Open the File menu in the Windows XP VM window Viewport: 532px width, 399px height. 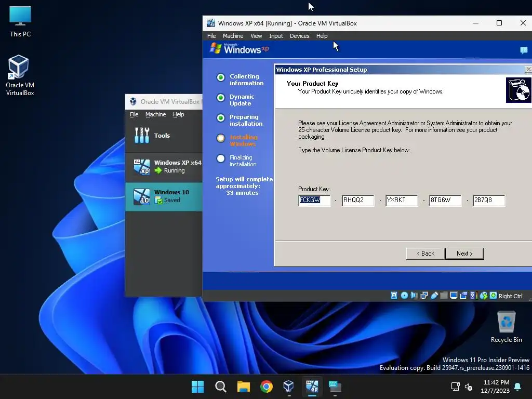[211, 36]
